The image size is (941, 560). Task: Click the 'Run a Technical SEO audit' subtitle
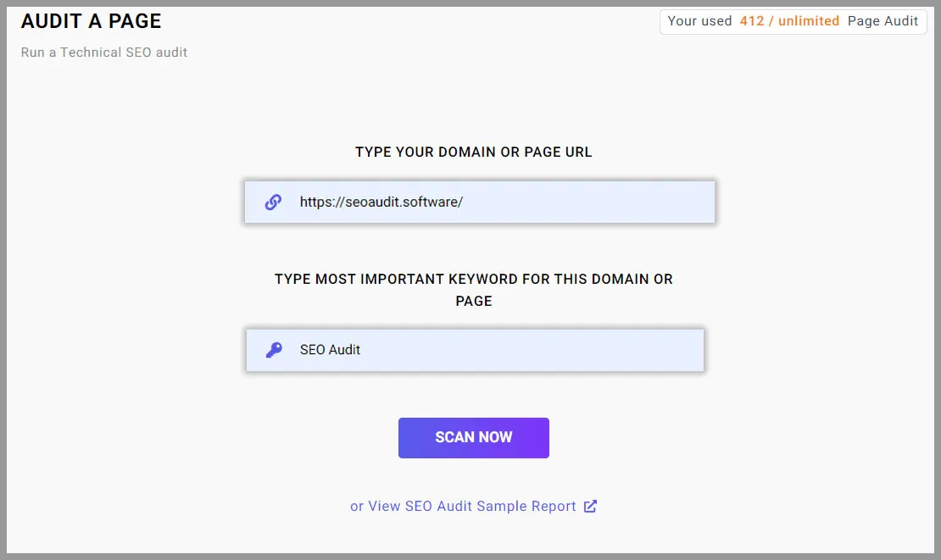(104, 53)
